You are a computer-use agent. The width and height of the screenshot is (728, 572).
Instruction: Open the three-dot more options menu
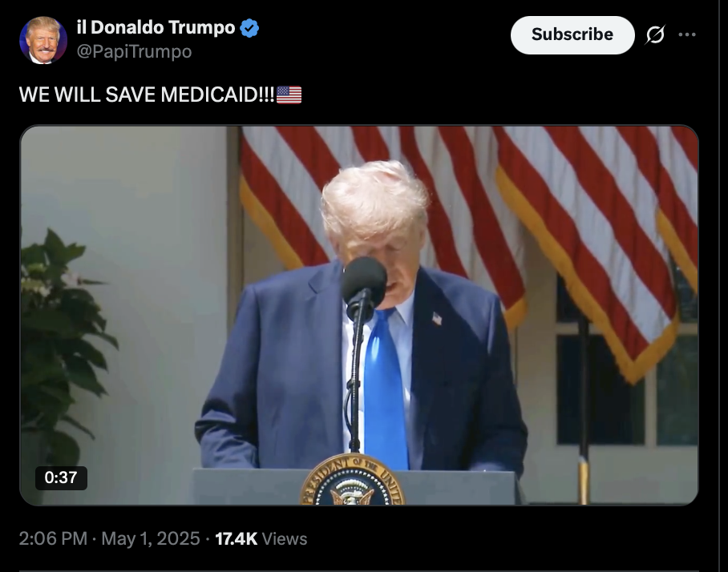[x=687, y=34]
